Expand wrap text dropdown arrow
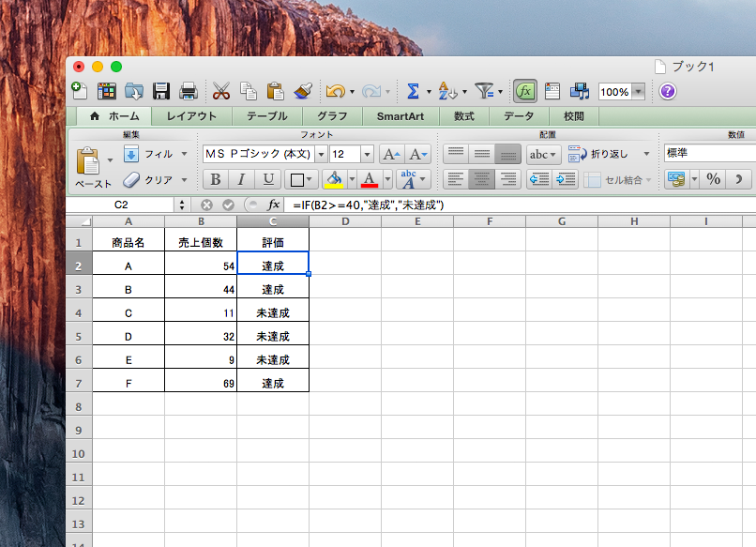 coord(646,154)
